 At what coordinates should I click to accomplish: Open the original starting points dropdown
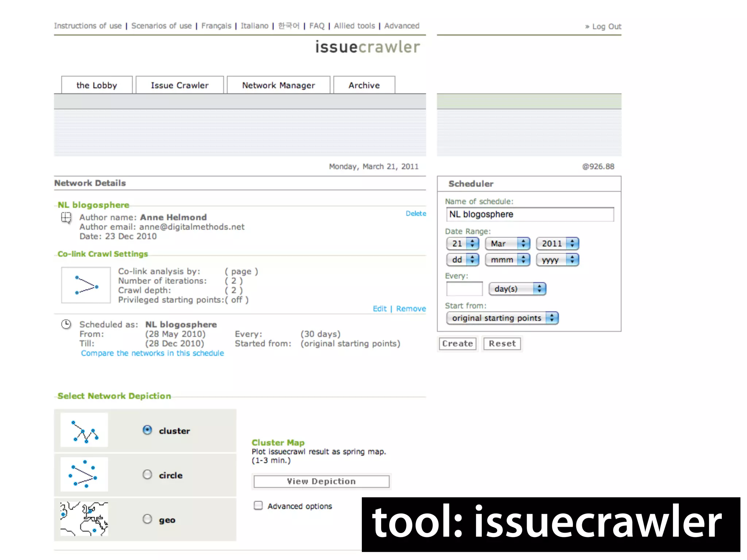coord(502,318)
